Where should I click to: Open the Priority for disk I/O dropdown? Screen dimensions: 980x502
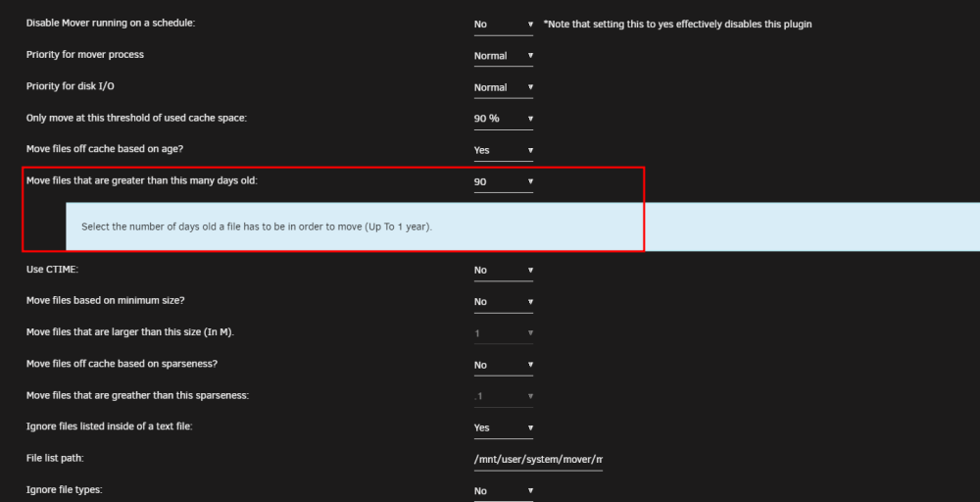pyautogui.click(x=503, y=87)
